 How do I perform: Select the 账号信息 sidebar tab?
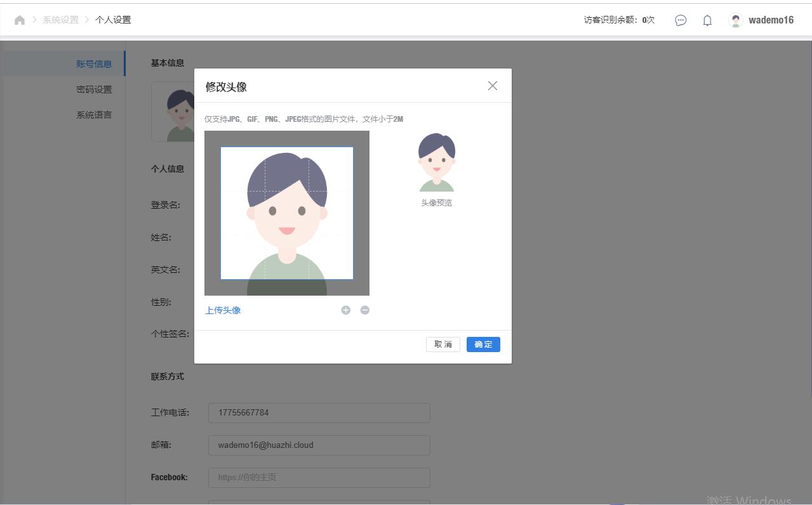pos(94,64)
